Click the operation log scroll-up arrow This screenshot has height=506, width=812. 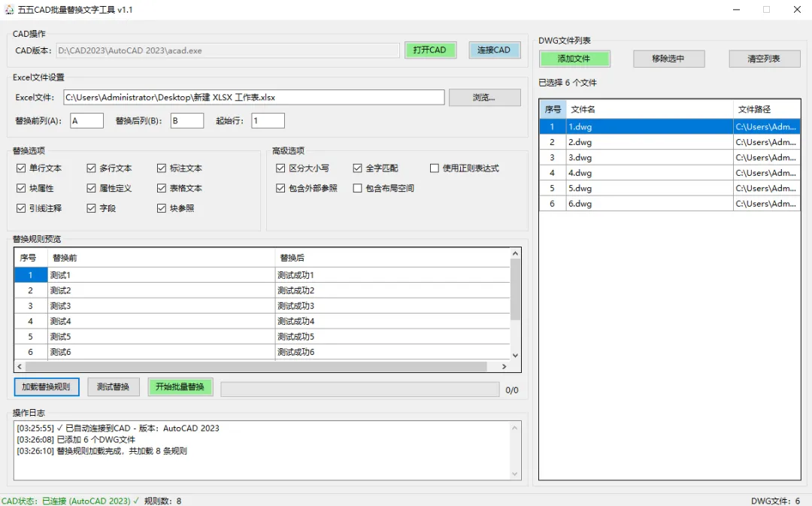coord(514,427)
